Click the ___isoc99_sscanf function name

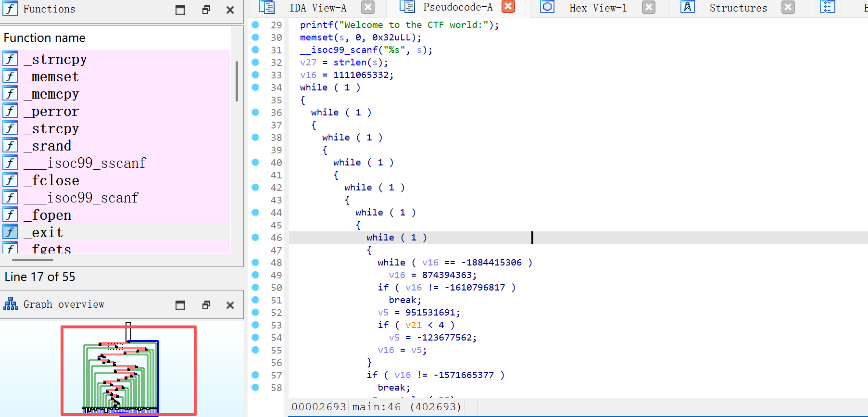click(85, 163)
